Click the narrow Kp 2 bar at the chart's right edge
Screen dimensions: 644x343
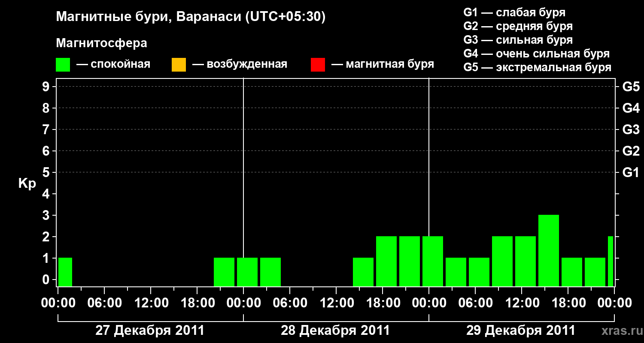point(611,261)
